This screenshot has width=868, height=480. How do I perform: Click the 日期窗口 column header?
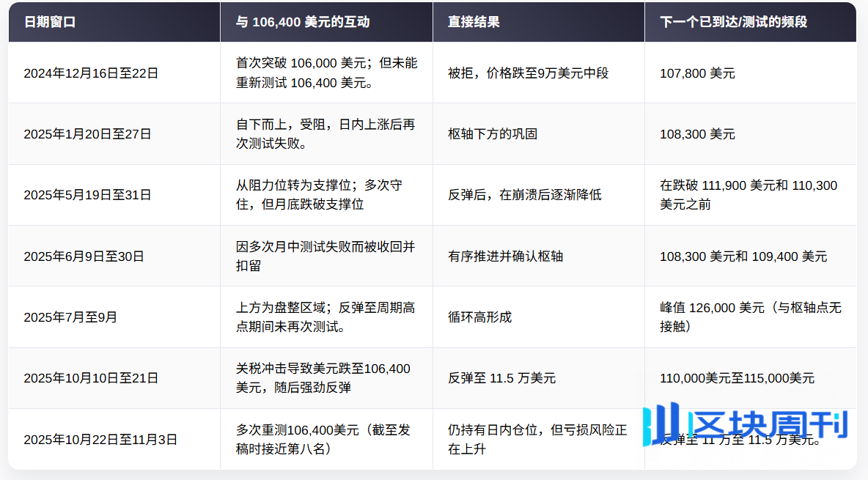(x=50, y=22)
